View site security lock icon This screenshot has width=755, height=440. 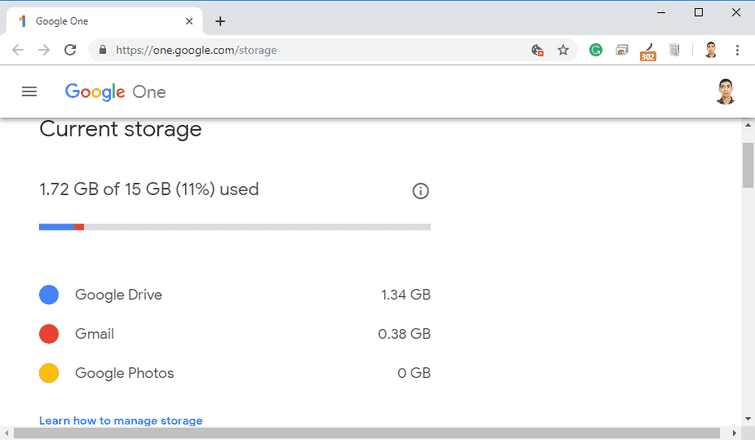pyautogui.click(x=102, y=50)
